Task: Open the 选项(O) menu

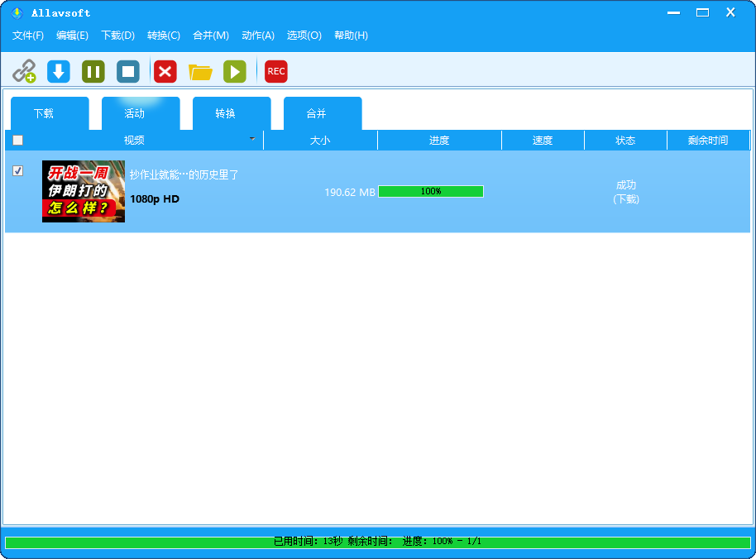Action: pos(304,36)
